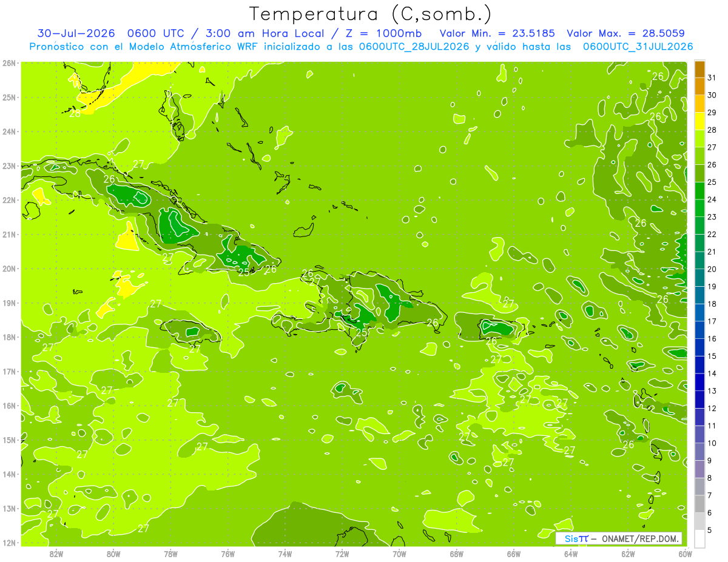Click the "25N" latitude axis label

point(10,97)
